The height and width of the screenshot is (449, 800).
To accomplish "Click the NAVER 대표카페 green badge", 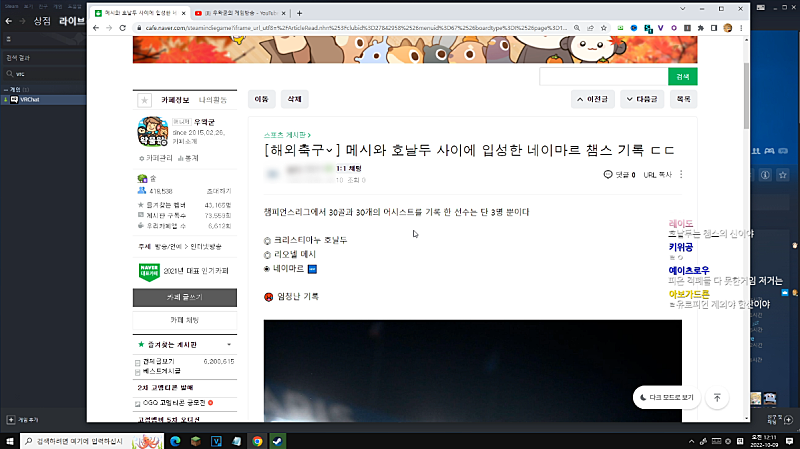I will point(149,271).
